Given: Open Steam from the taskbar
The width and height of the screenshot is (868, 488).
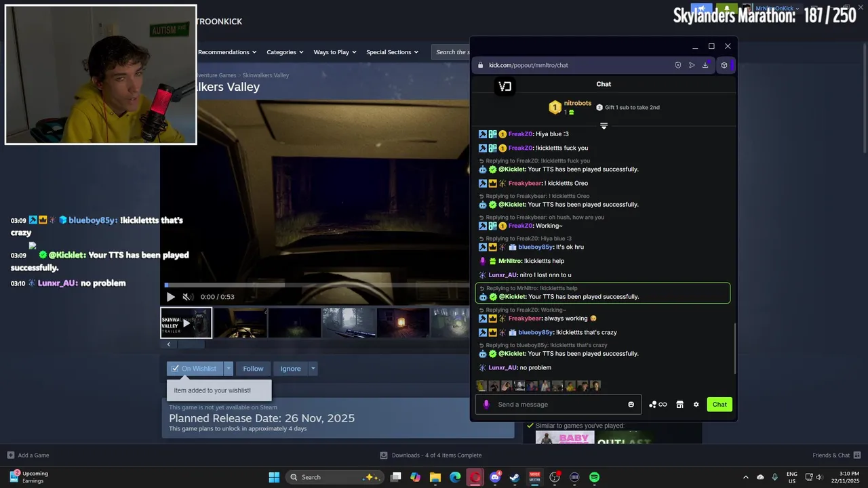Looking at the screenshot, I should (515, 477).
